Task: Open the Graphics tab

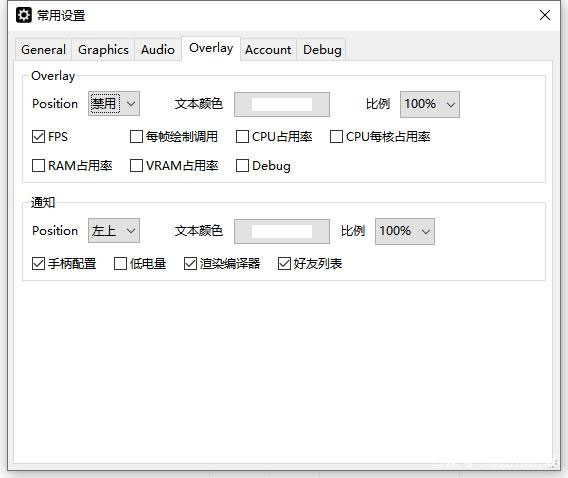Action: [x=103, y=50]
